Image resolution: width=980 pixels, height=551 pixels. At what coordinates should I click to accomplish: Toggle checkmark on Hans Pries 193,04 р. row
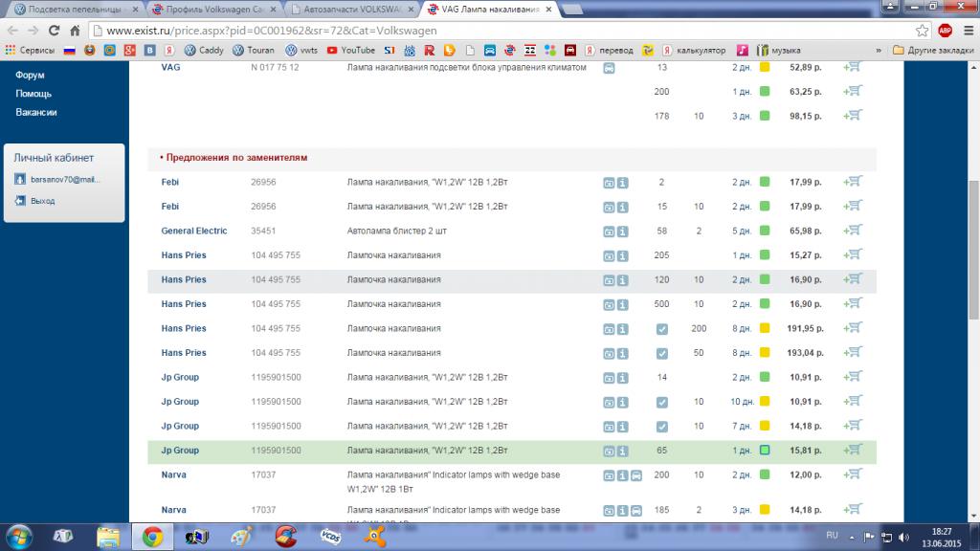[x=662, y=353]
